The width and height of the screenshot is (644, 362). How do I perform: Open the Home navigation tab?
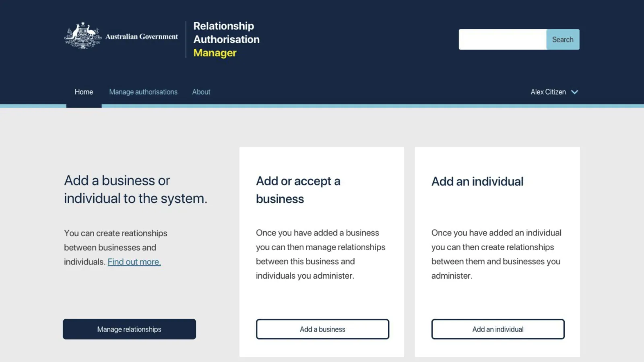(84, 92)
